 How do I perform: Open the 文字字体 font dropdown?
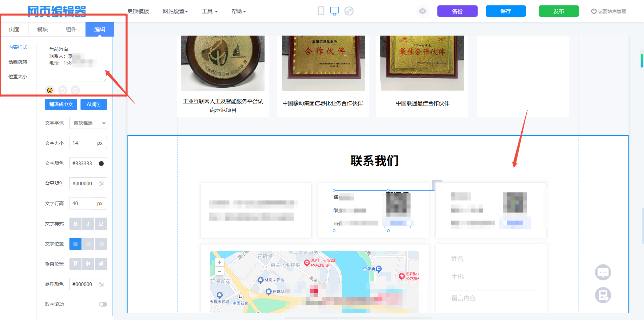(x=88, y=123)
